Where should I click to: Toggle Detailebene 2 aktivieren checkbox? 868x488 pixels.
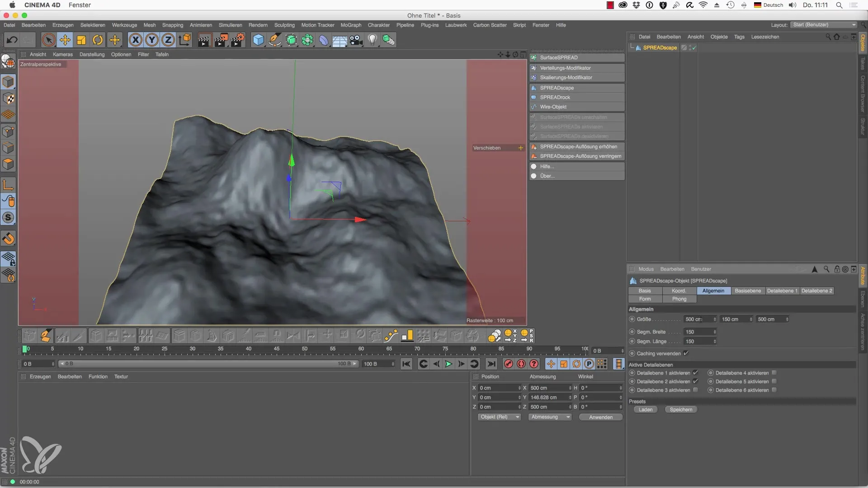(x=695, y=381)
